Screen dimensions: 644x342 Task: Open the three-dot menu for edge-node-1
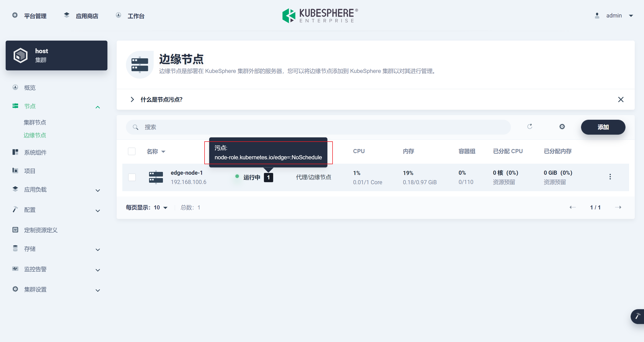point(610,177)
